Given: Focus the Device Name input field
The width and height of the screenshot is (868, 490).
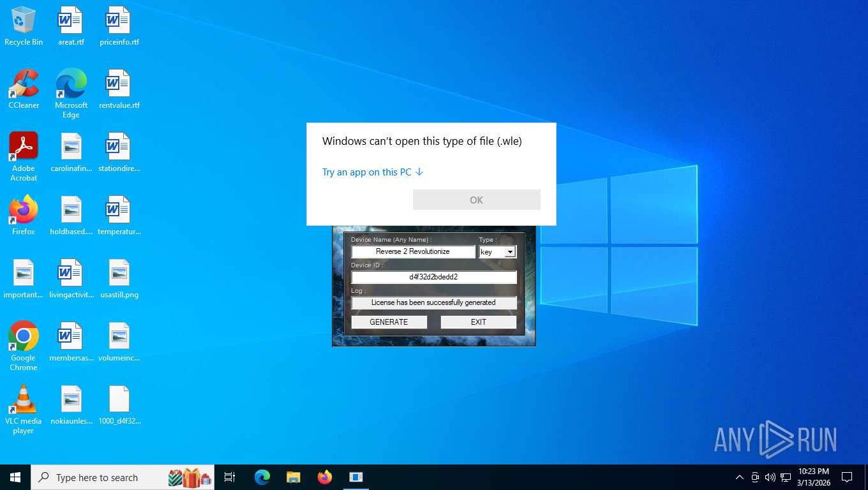Looking at the screenshot, I should [x=413, y=252].
